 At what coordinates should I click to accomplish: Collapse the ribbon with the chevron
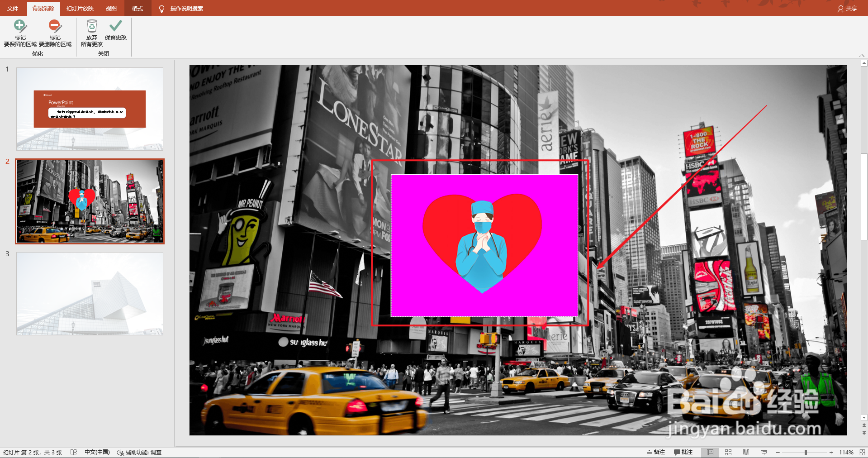(862, 55)
